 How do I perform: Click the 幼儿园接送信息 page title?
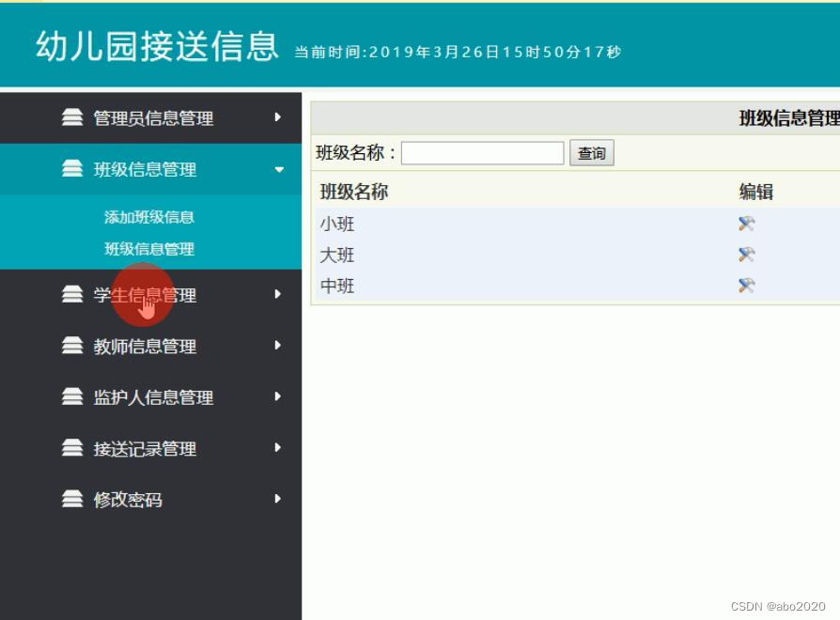tap(157, 46)
